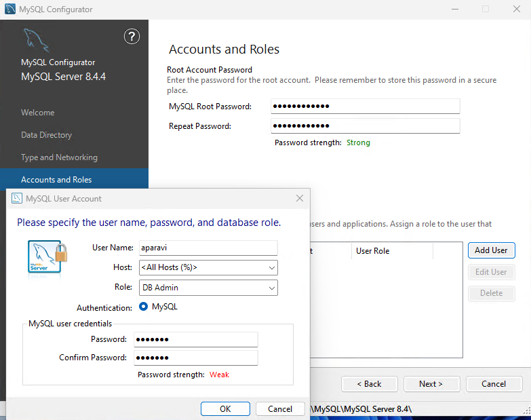Open the Host dropdown list

[208, 267]
